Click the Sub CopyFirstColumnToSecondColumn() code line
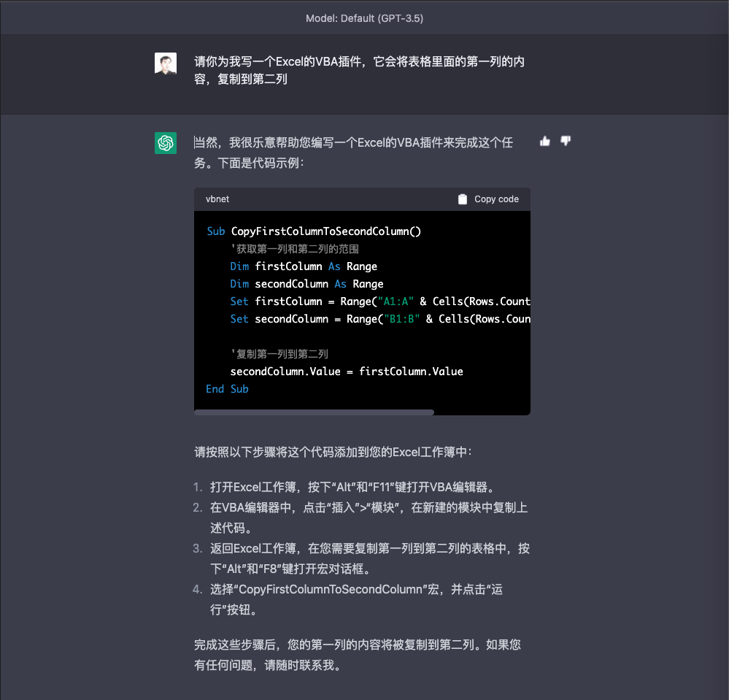Screen dimensions: 729x700 click(x=314, y=231)
